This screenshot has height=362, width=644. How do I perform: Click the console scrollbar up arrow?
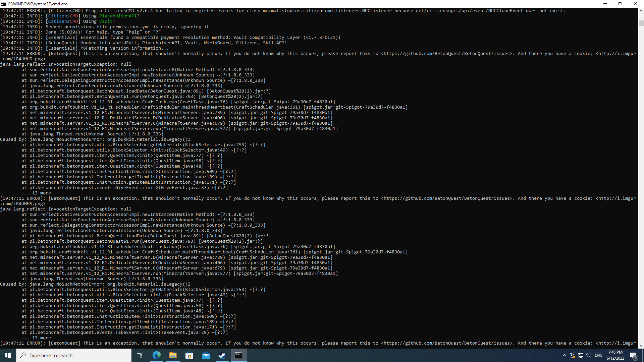[641, 11]
